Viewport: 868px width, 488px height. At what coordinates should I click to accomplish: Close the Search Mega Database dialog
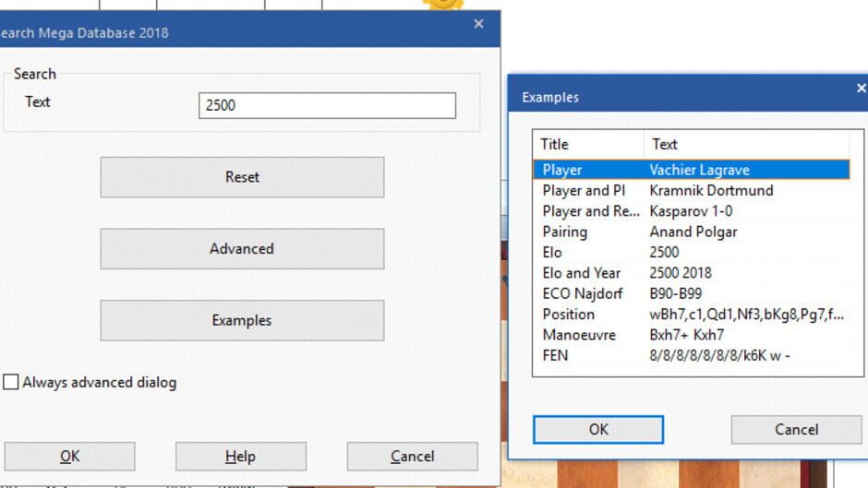pos(479,24)
